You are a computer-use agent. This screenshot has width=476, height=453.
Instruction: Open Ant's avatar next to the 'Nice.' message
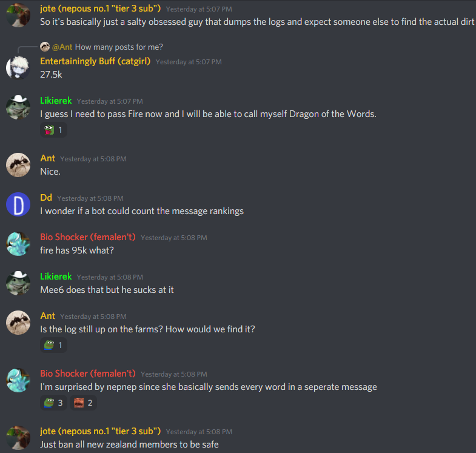18,165
